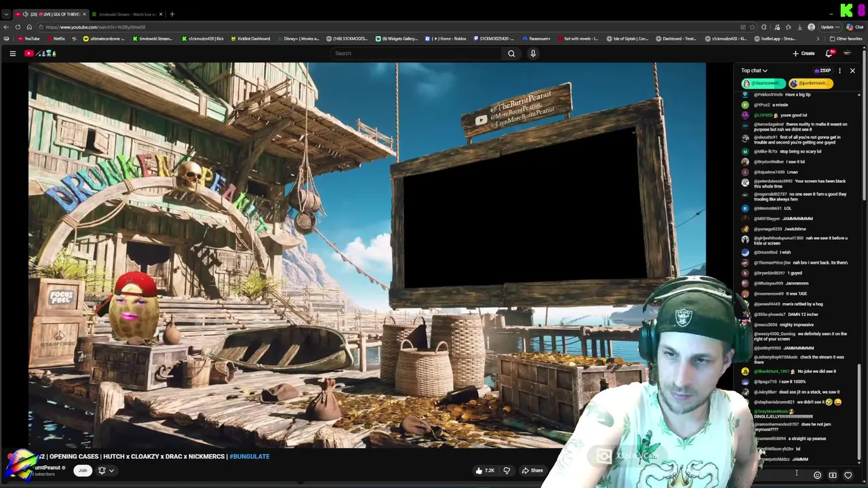Open Isle of Siptah bookmark

pyautogui.click(x=627, y=39)
